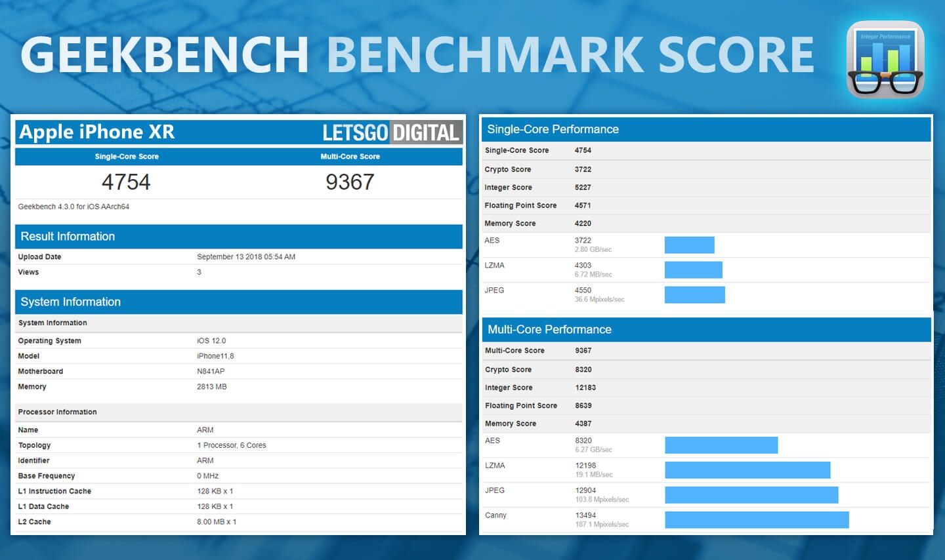Screen dimensions: 945x560
Task: Click the AES bar chart icon
Action: coord(689,244)
